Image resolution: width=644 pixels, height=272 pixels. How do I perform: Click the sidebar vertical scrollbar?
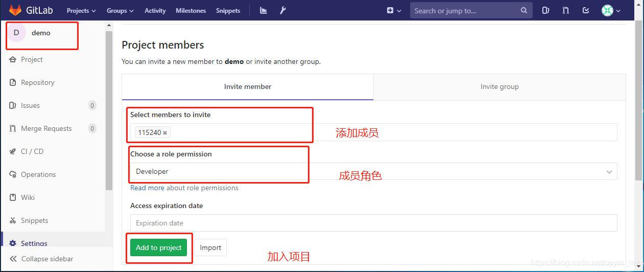(x=109, y=110)
